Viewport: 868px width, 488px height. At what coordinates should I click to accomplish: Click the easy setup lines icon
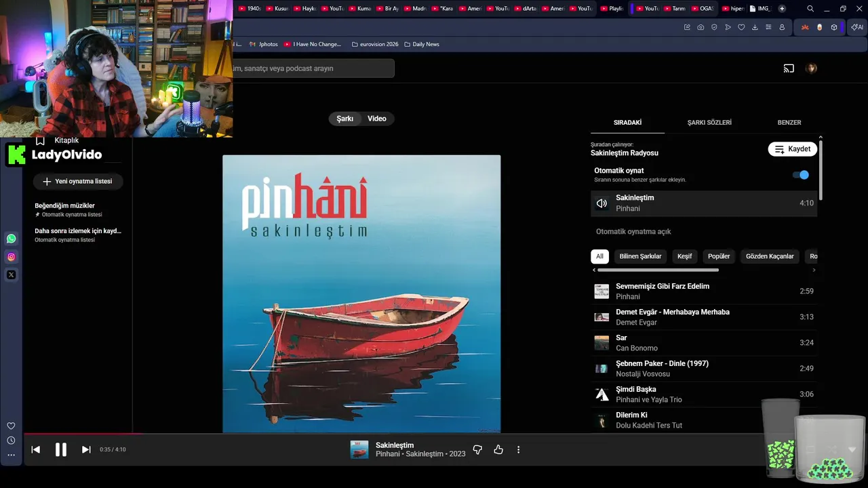768,27
